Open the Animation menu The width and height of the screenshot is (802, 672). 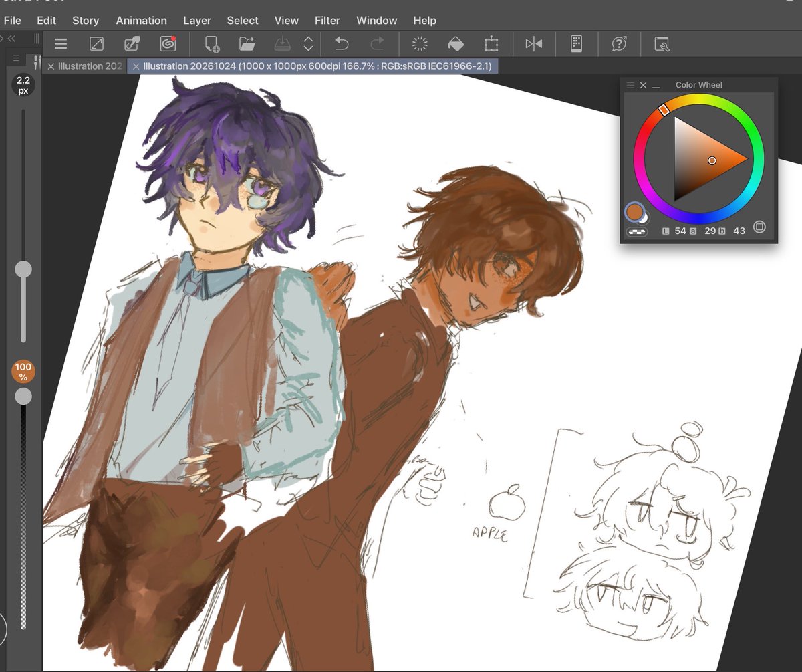pyautogui.click(x=142, y=21)
